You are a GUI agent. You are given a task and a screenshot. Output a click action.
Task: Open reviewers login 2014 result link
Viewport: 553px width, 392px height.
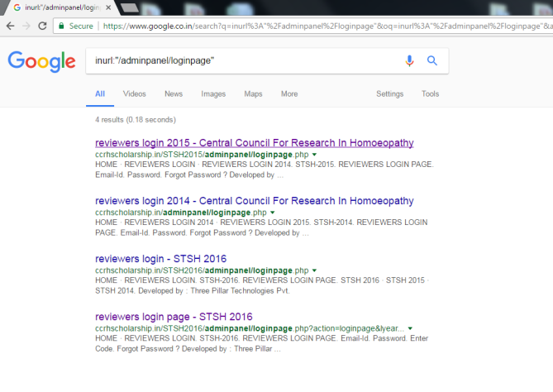click(x=255, y=201)
